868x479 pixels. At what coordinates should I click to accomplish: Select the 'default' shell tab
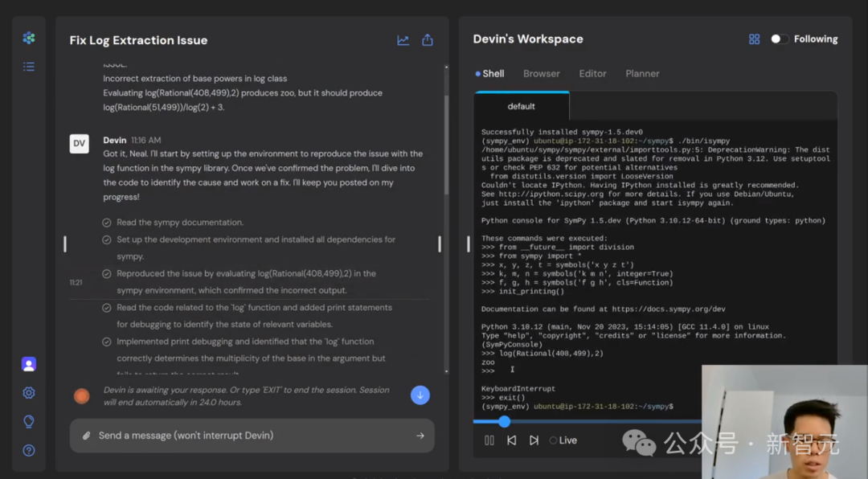point(522,106)
